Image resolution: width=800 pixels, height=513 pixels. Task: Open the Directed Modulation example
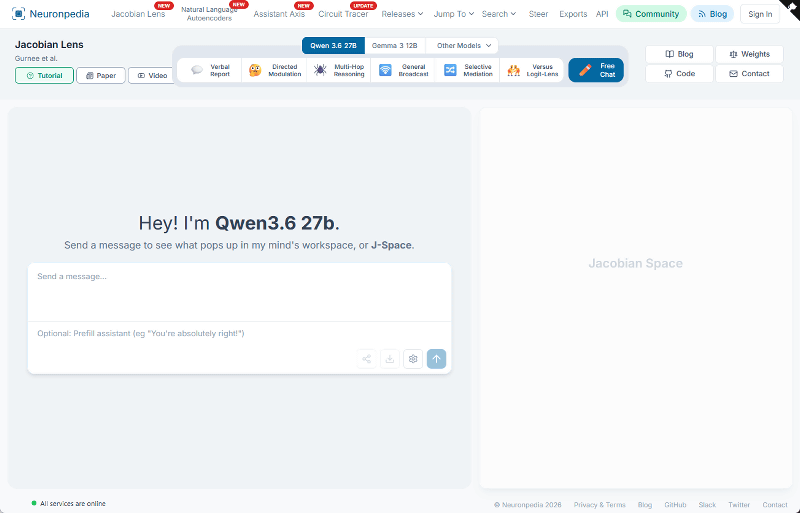(x=274, y=70)
